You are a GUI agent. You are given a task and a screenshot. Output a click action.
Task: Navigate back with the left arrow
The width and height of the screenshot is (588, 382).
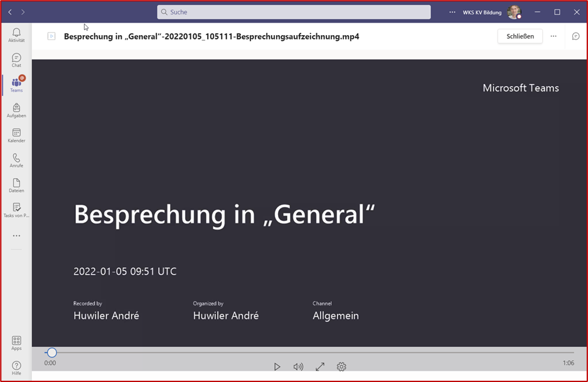pyautogui.click(x=10, y=12)
